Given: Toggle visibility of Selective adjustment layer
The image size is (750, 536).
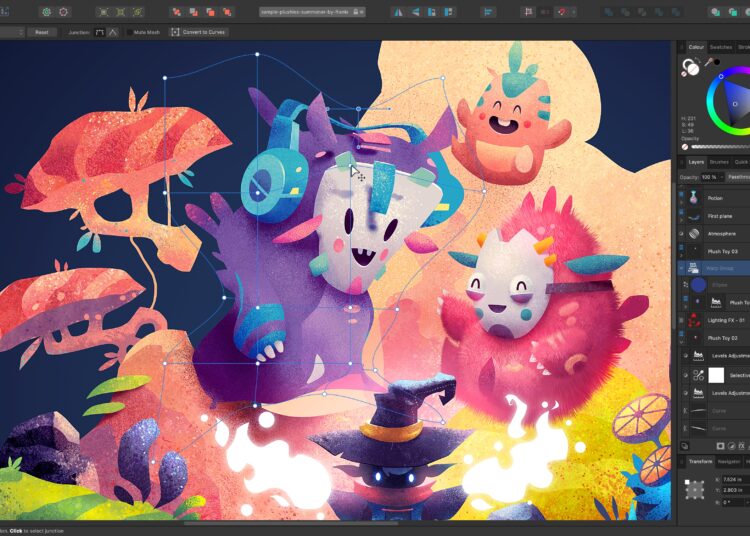Looking at the screenshot, I should (x=685, y=375).
